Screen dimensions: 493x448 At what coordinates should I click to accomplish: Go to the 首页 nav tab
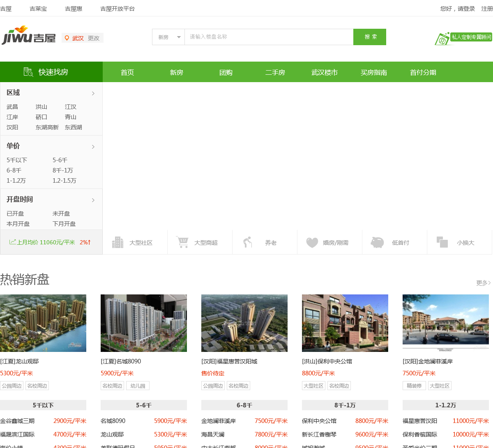tap(127, 72)
